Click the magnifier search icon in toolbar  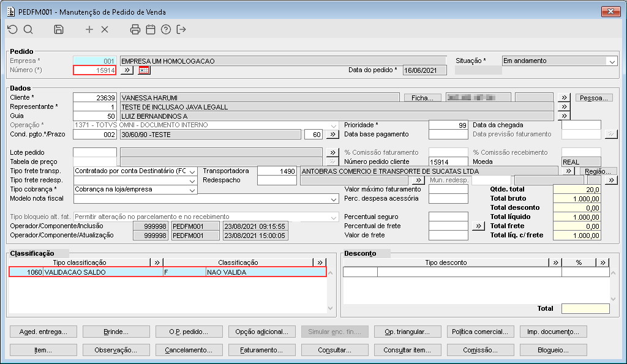coord(28,29)
